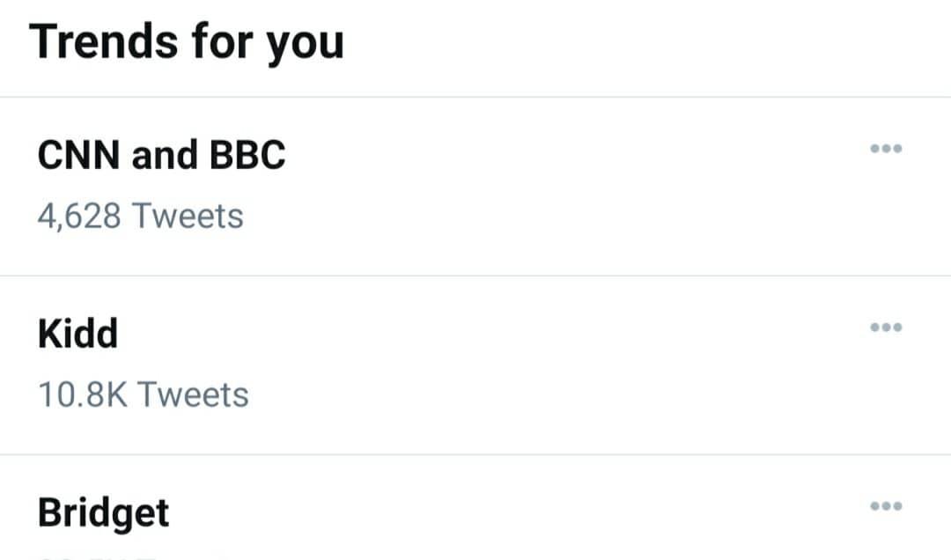Click the number 10.8K under Kidd

83,394
